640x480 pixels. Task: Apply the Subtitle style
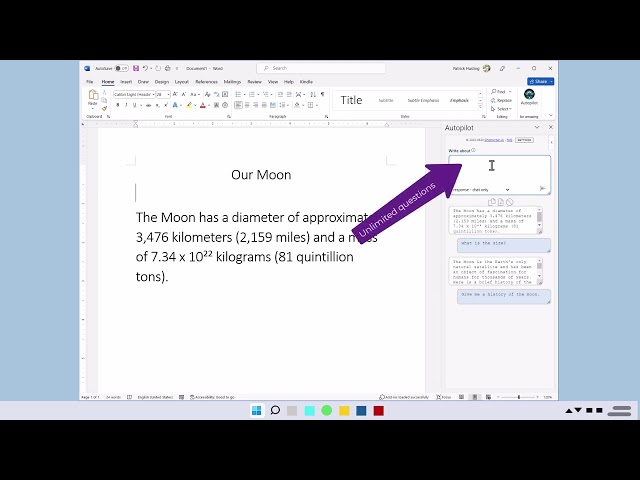[386, 100]
